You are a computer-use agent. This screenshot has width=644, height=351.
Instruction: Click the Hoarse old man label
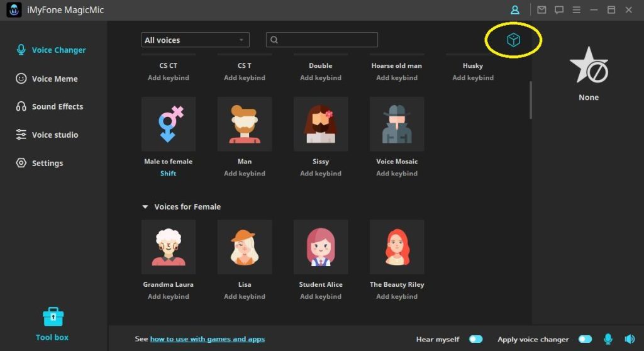[x=397, y=66]
